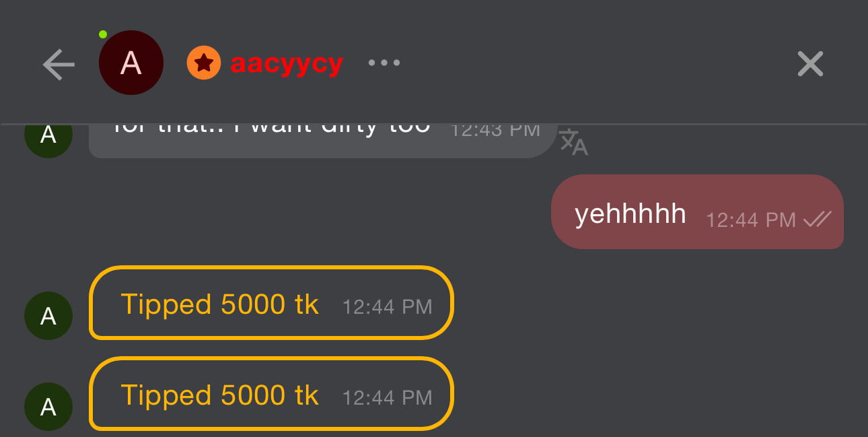Click the second 'Tipped 5000 tk' message
Image resolution: width=868 pixels, height=437 pixels.
[x=272, y=394]
